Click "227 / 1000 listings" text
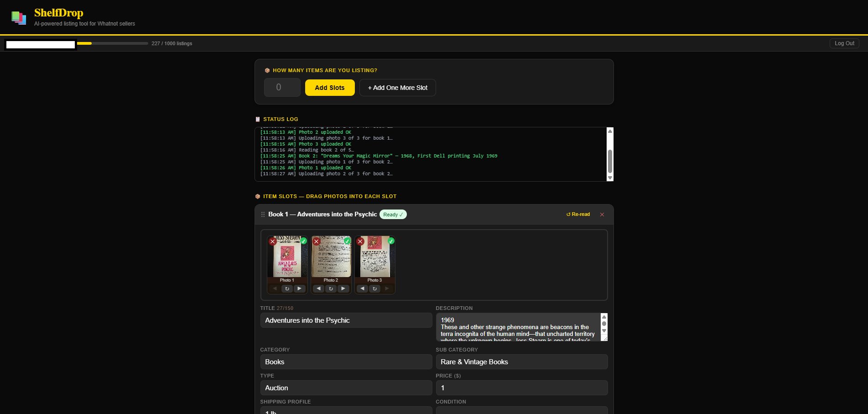The width and height of the screenshot is (868, 414). [x=172, y=43]
